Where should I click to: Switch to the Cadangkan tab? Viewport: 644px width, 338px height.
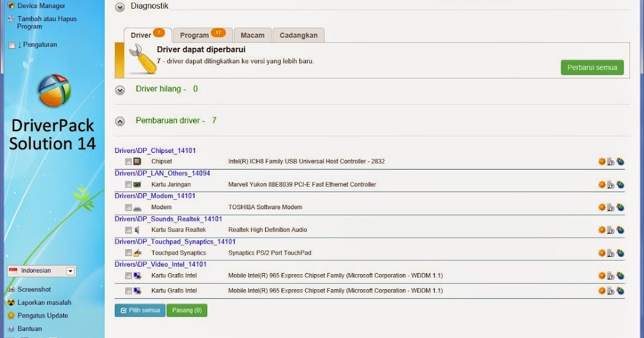click(x=298, y=35)
